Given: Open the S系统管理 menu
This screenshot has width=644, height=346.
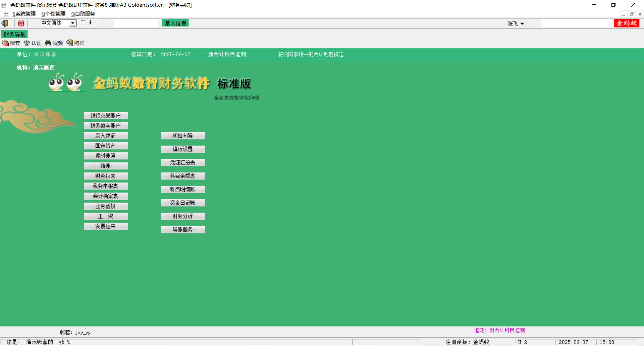Looking at the screenshot, I should 24,14.
